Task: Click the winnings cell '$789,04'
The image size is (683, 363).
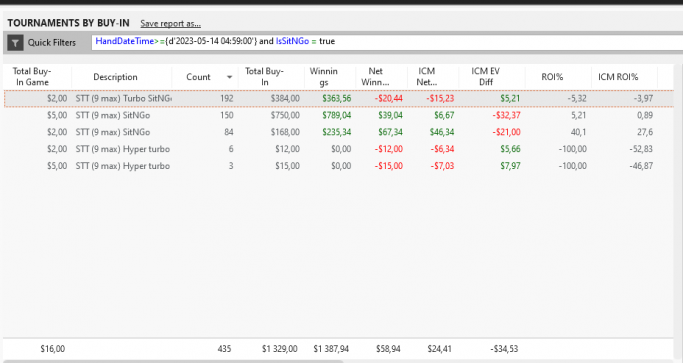Action: [x=337, y=115]
